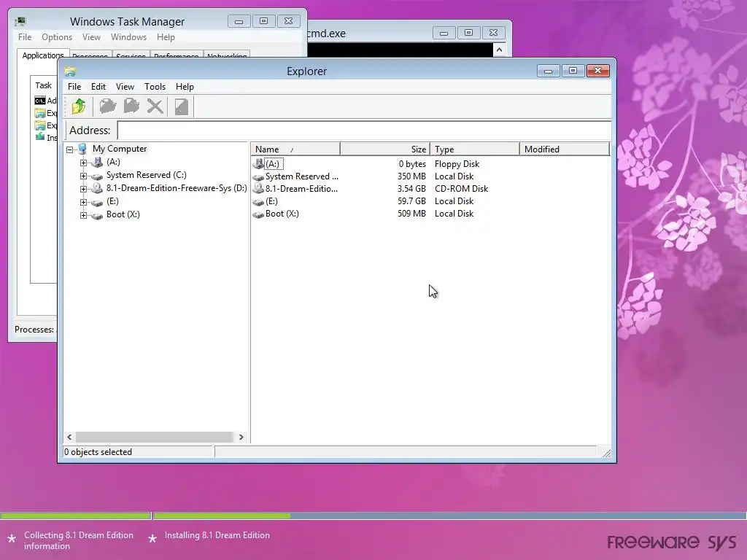Click floppy icon of (A:) in file list

[259, 164]
